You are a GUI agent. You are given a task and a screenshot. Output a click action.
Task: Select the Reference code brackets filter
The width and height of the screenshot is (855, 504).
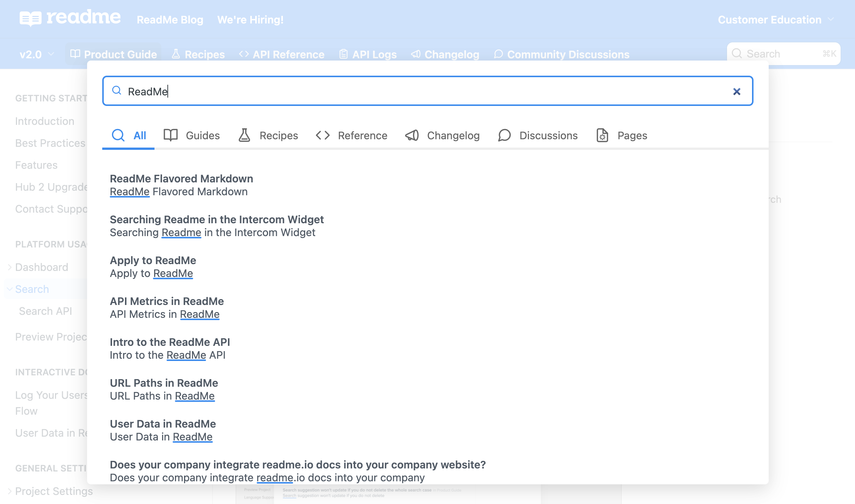323,135
